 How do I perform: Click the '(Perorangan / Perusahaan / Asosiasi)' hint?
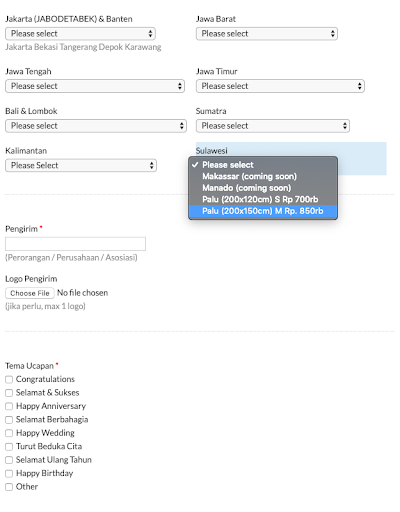71,257
